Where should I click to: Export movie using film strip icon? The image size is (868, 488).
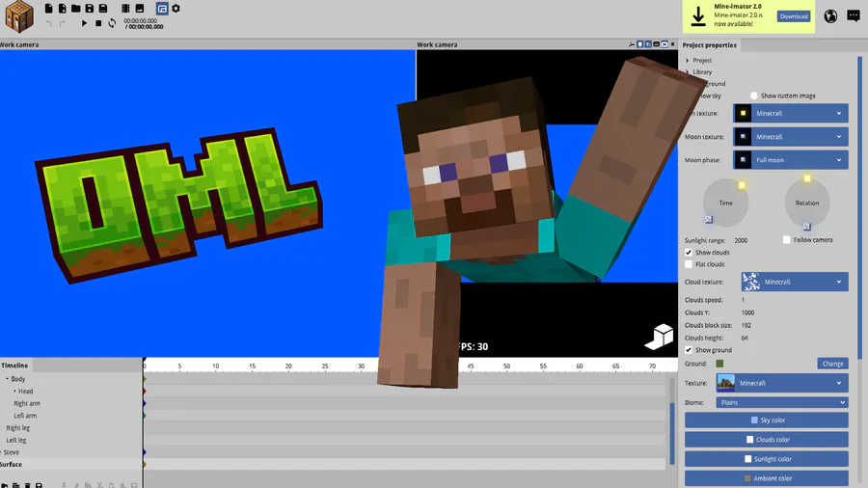[x=125, y=9]
